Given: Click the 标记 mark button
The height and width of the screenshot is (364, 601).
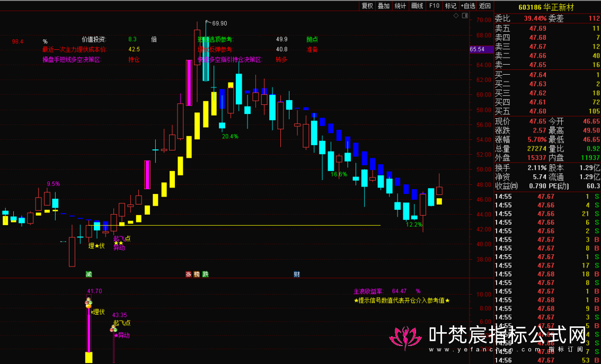Looking at the screenshot, I should pos(450,6).
